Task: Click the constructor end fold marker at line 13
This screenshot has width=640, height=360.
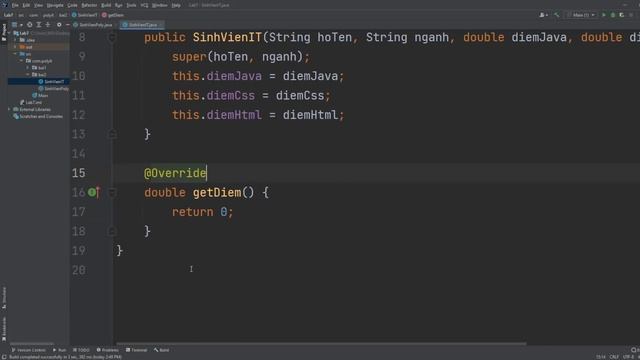Action: pos(112,134)
